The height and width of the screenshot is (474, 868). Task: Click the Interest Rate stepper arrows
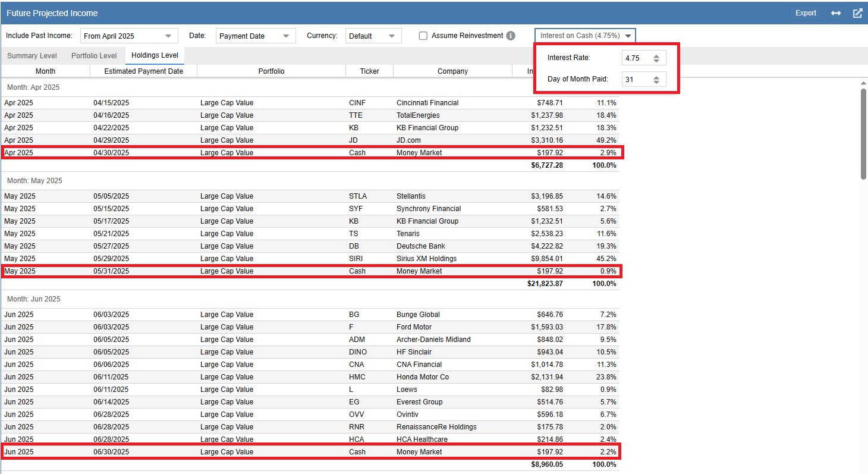pos(656,58)
